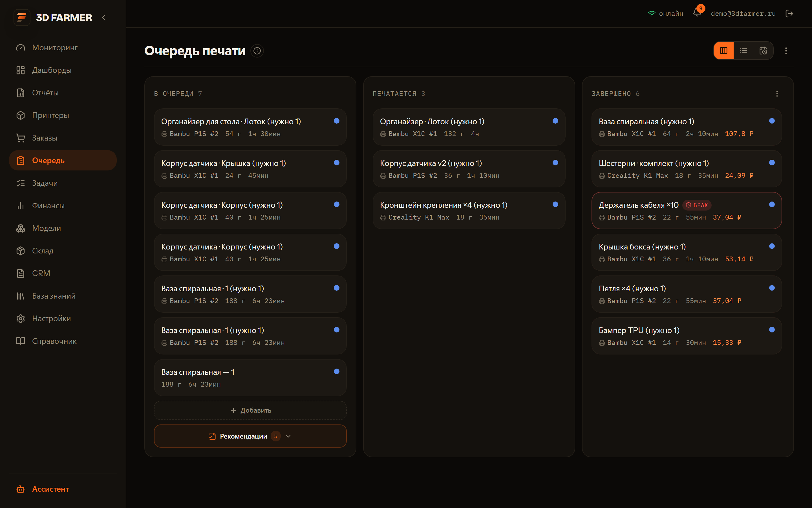This screenshot has height=508, width=812.
Task: Click the Финансы bar chart icon
Action: 21,206
